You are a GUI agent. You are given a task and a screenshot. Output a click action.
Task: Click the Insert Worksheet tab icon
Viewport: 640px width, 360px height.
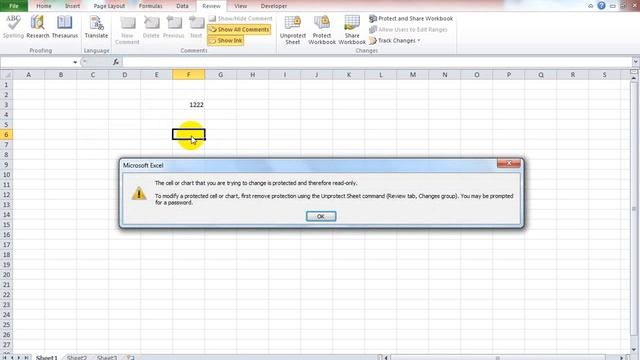pyautogui.click(x=130, y=358)
